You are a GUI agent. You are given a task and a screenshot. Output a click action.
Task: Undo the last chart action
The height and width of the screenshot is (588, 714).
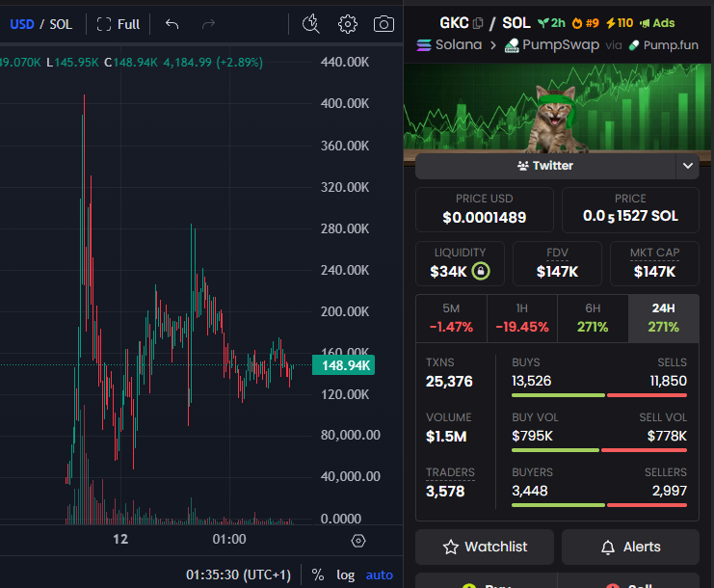pyautogui.click(x=172, y=24)
